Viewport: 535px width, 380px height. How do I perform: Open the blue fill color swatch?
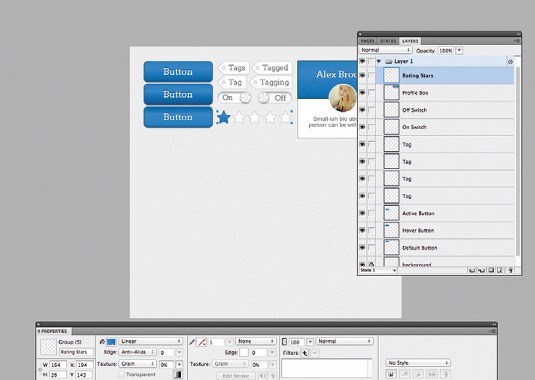[x=111, y=341]
